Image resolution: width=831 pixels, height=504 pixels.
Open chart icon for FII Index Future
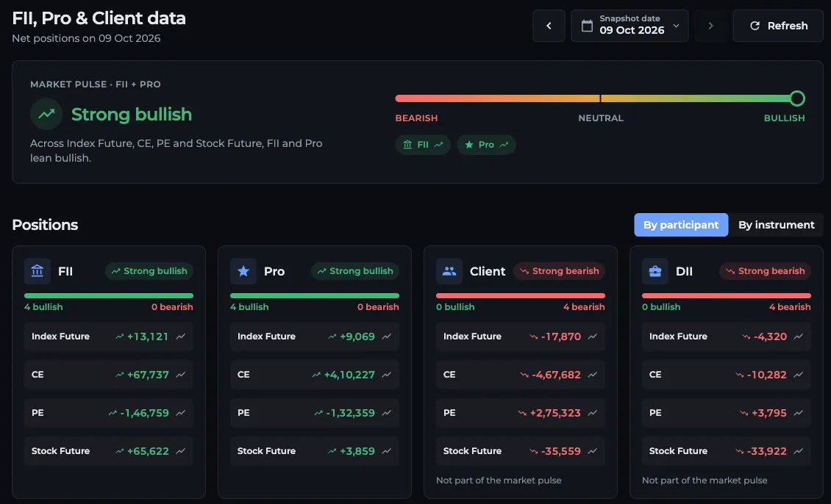(x=181, y=336)
